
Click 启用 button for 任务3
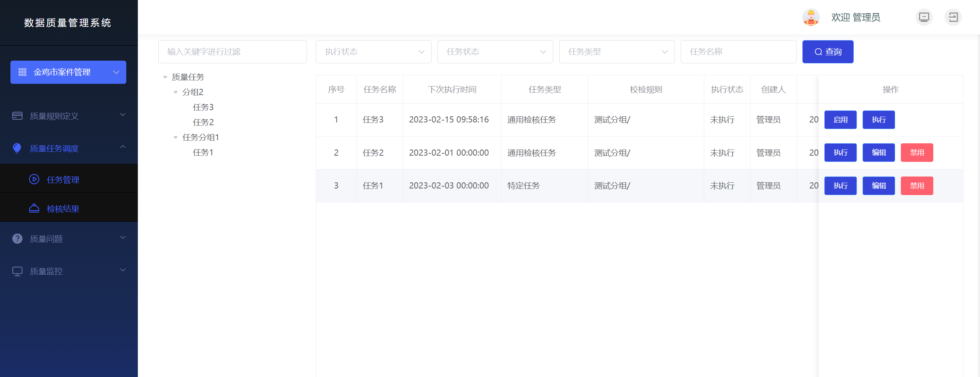click(x=840, y=120)
